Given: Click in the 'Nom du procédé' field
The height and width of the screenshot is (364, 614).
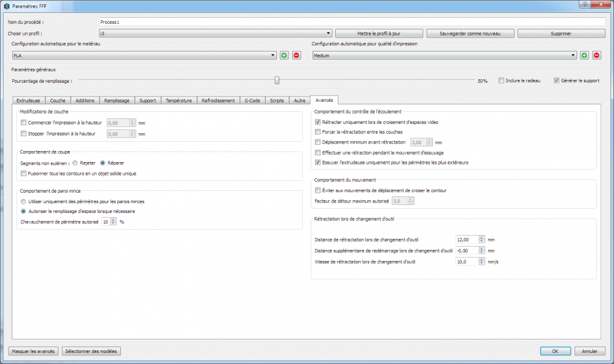Looking at the screenshot, I should click(352, 22).
